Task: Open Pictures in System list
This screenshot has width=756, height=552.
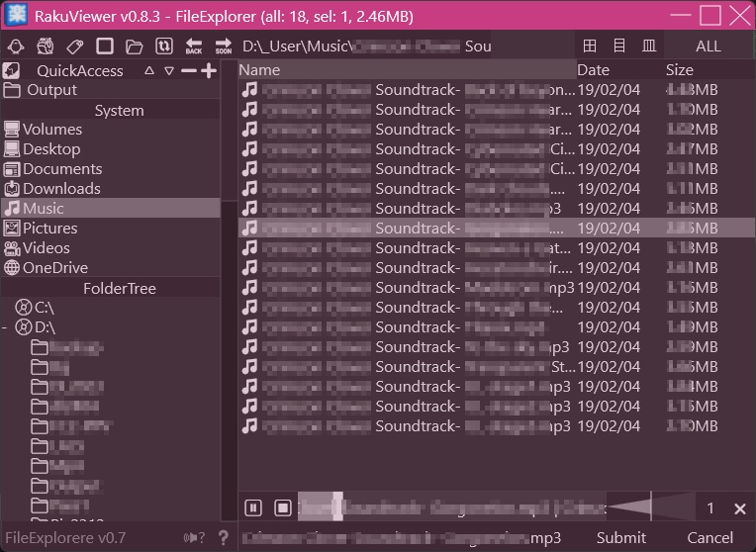Action: [x=111, y=229]
